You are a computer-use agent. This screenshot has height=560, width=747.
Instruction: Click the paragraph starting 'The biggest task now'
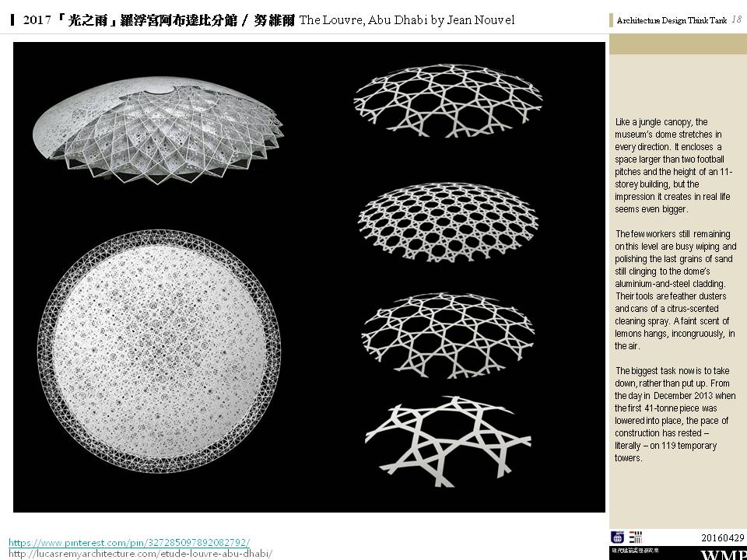click(674, 414)
